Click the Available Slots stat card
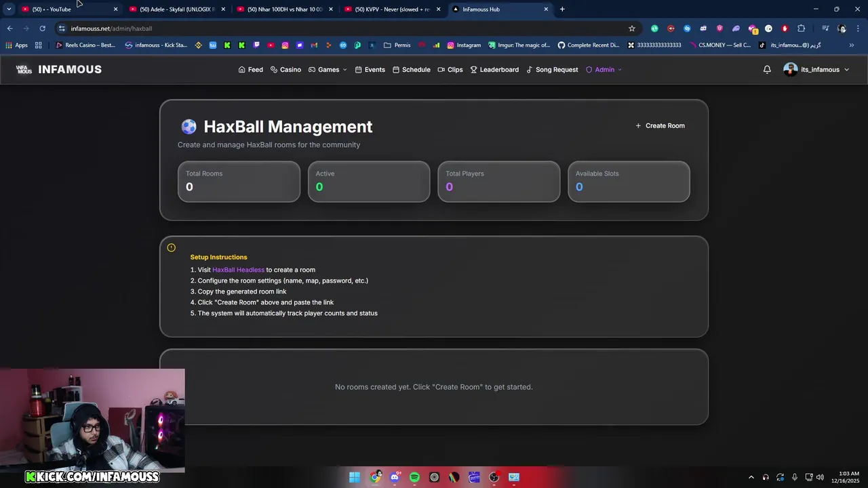868x488 pixels. pos(629,182)
